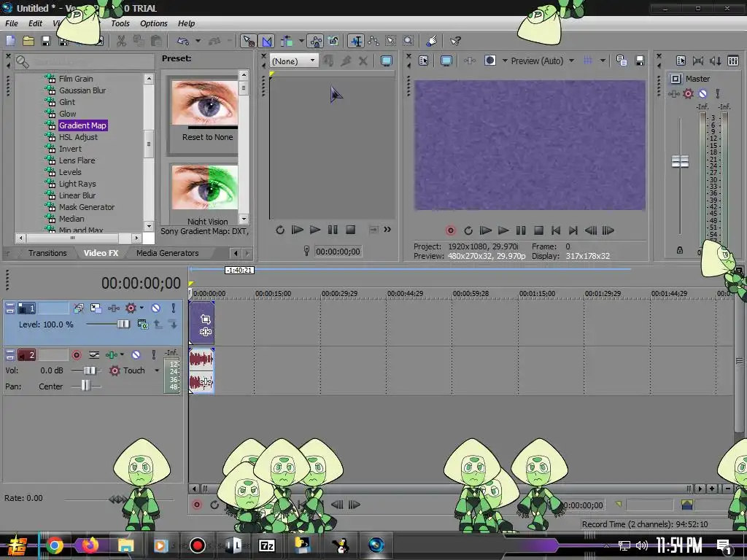Play from start in video preview
This screenshot has width=747, height=560.
point(485,230)
